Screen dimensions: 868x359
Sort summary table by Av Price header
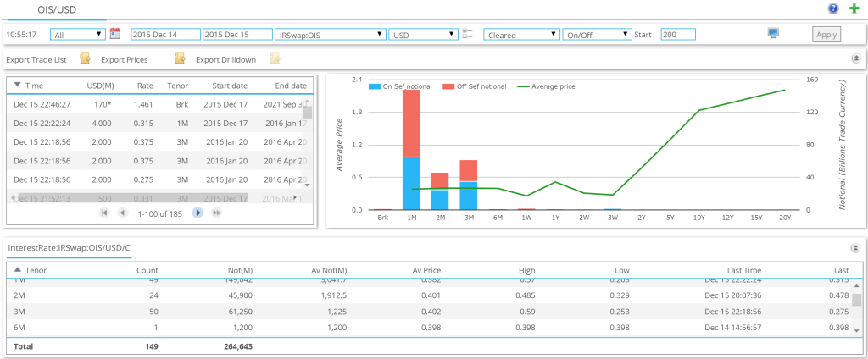427,270
